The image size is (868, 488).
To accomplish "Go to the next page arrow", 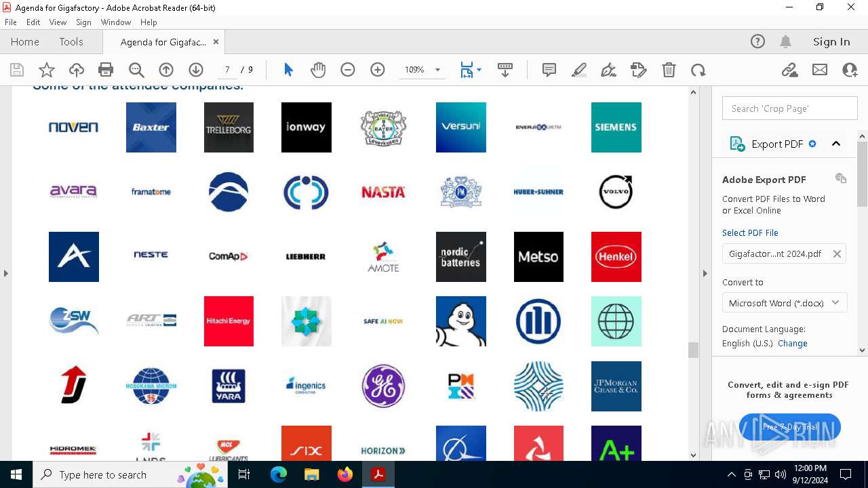I will coord(196,70).
